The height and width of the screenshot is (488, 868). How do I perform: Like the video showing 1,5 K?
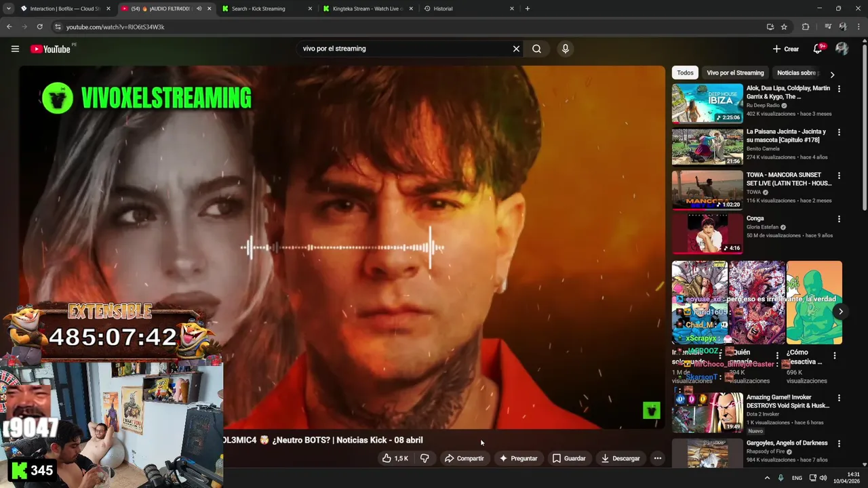(395, 458)
